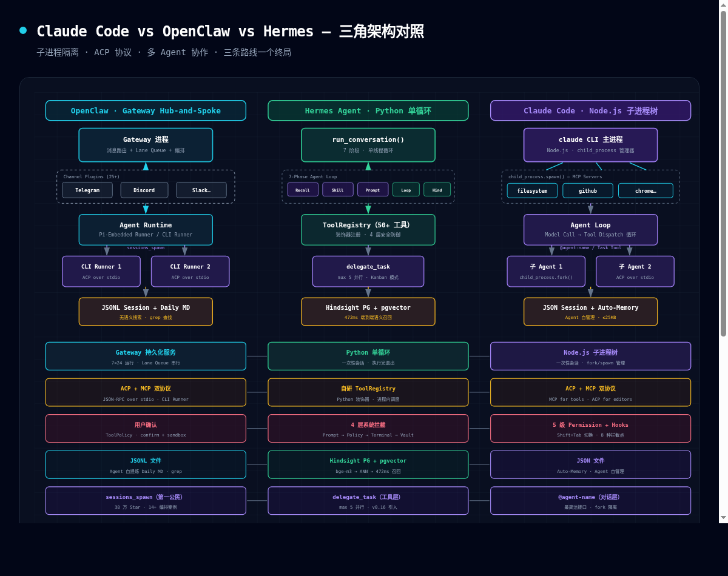The image size is (728, 576).
Task: Click the 'filesystem' MCP server box
Action: pyautogui.click(x=532, y=190)
